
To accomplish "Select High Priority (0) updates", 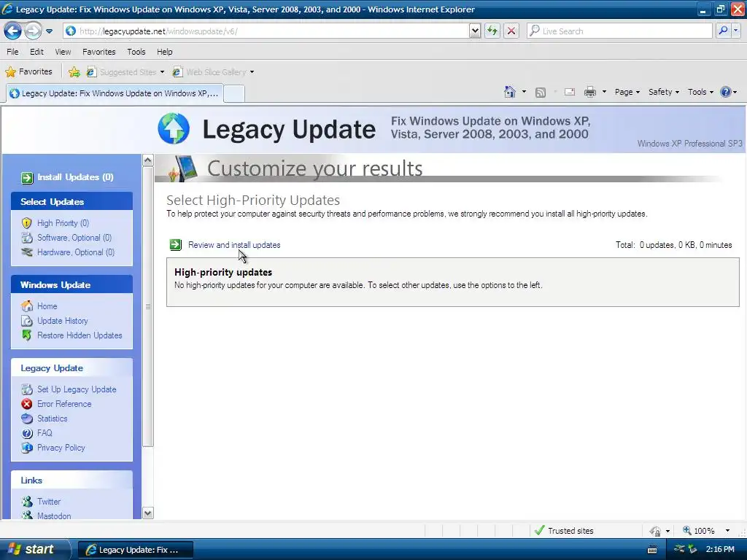I will coord(63,223).
